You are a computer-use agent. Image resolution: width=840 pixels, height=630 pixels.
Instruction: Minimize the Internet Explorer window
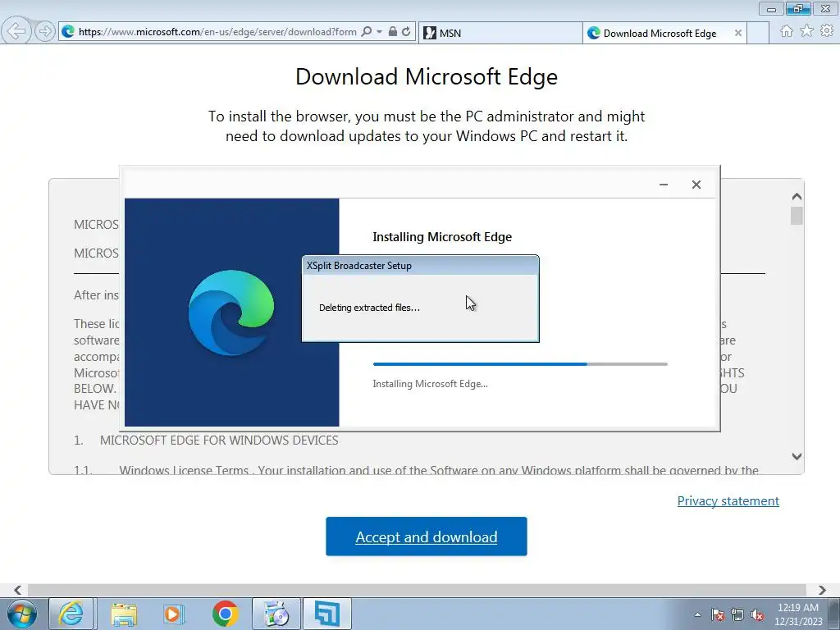click(771, 8)
